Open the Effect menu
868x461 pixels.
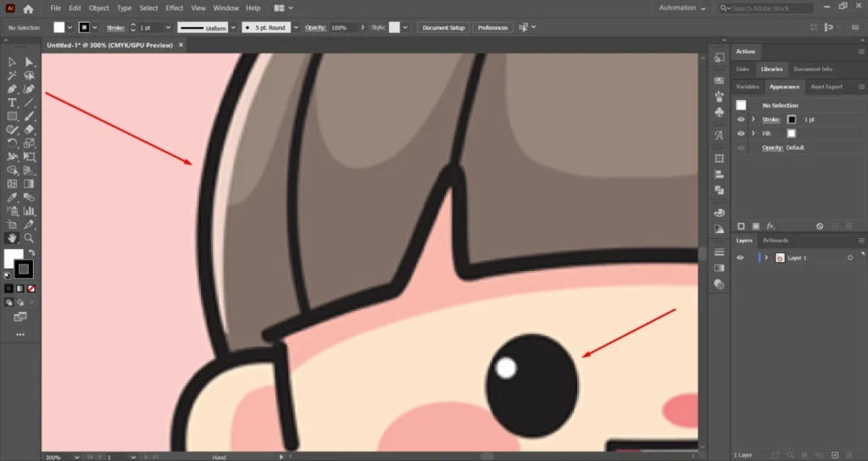coord(175,8)
